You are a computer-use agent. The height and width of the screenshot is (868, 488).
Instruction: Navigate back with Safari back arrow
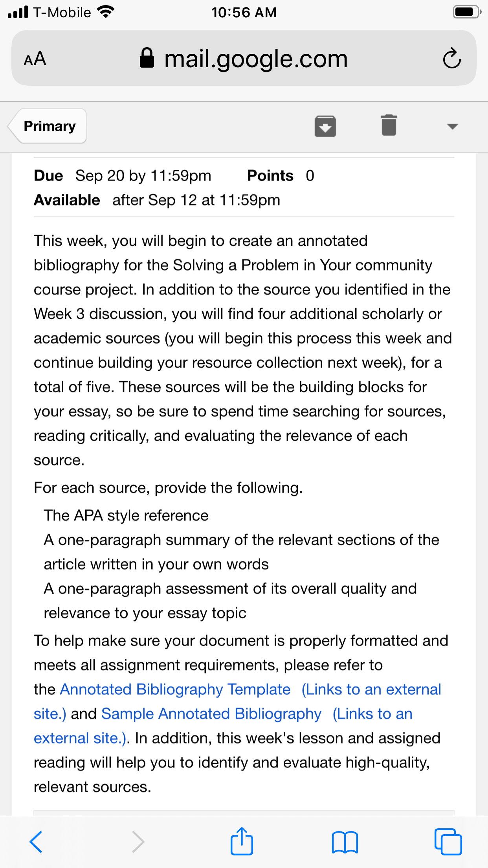point(36,842)
